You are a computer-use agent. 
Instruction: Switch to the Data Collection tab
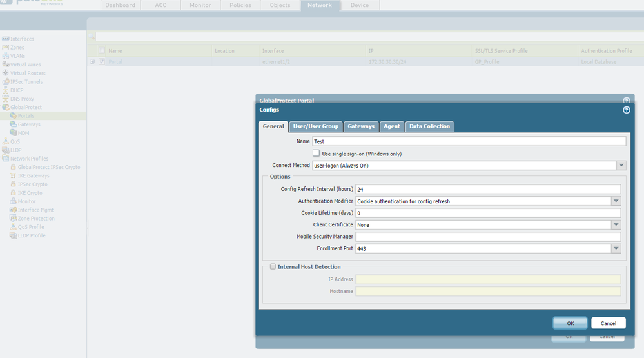coord(429,126)
